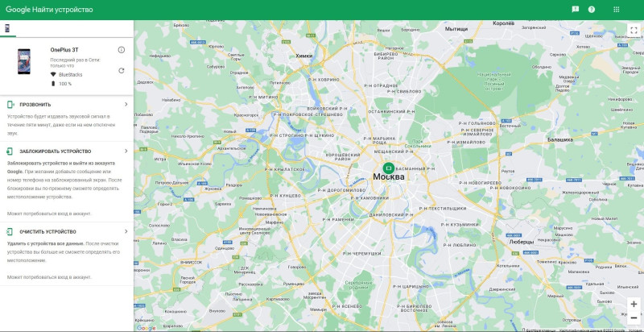Open the Google apps grid icon

(616, 10)
